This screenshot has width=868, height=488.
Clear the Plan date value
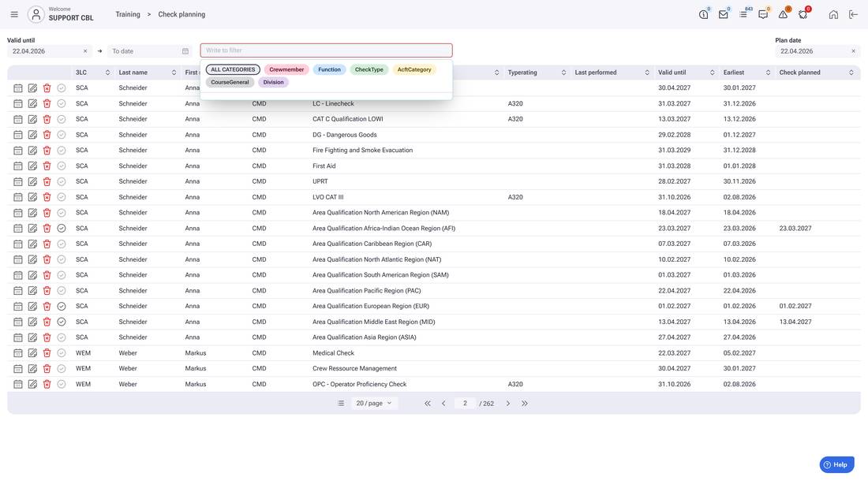tap(853, 51)
